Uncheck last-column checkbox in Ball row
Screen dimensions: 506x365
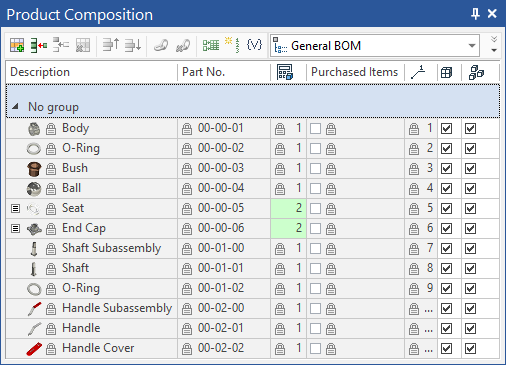click(x=470, y=189)
